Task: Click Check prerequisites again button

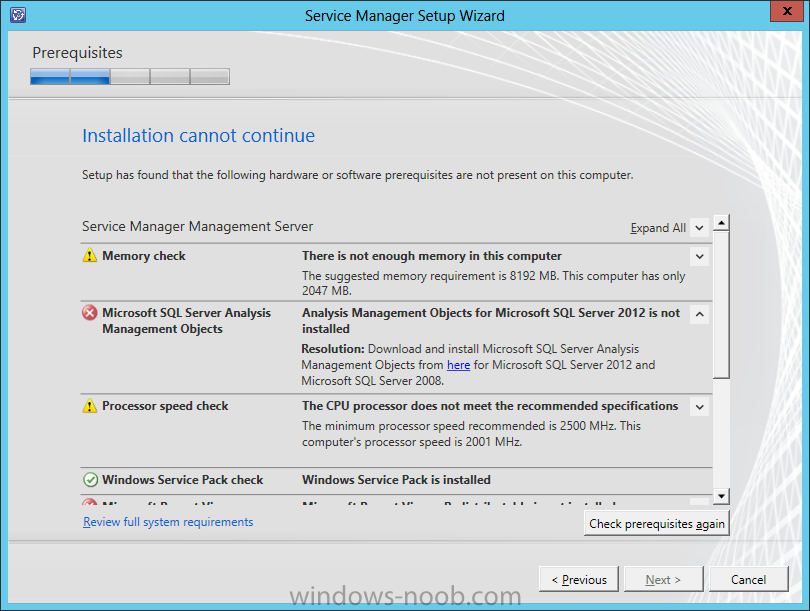Action: click(x=657, y=524)
